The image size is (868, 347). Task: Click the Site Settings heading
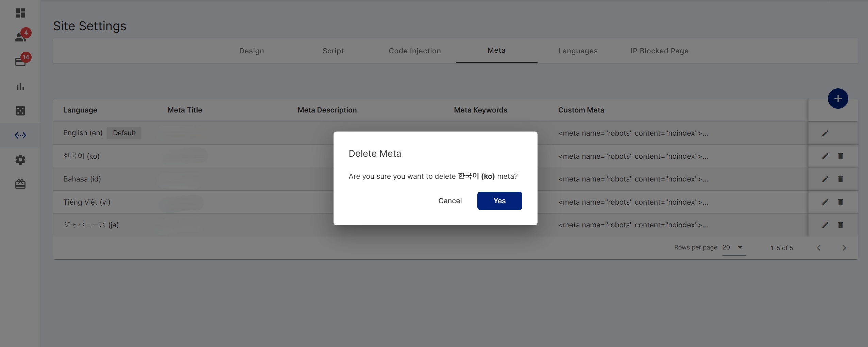90,26
